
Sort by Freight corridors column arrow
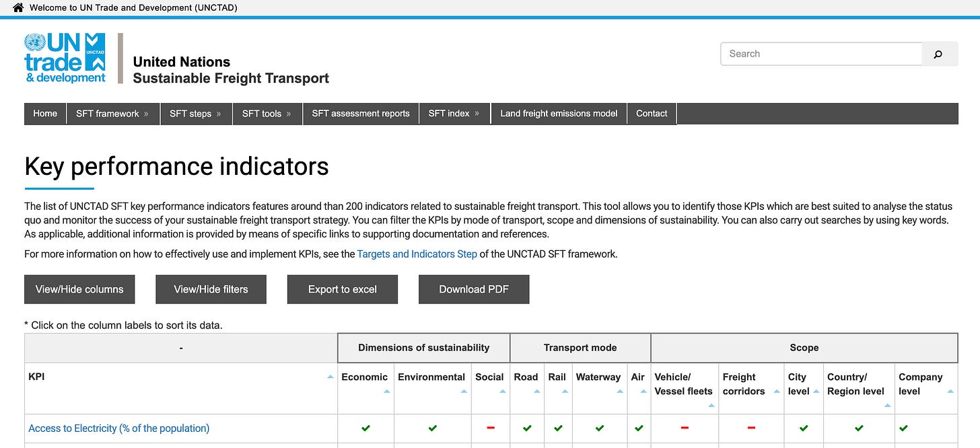(777, 391)
